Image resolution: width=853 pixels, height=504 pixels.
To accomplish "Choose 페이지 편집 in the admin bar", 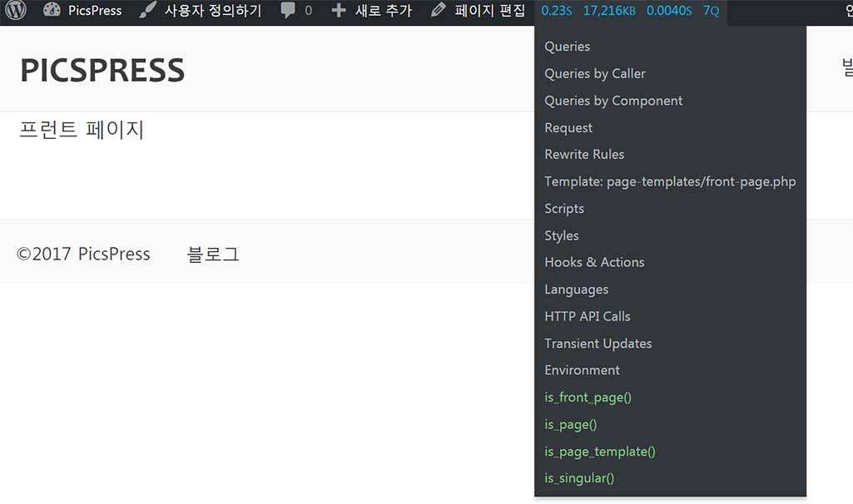I will point(489,10).
